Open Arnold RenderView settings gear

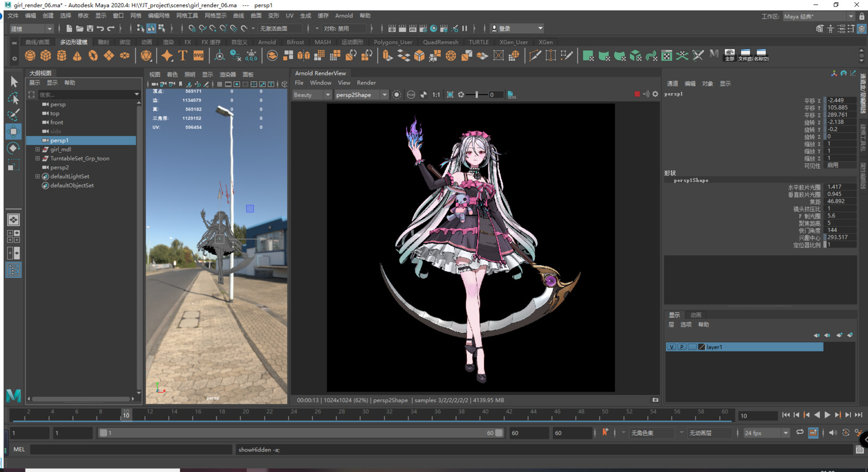(655, 94)
